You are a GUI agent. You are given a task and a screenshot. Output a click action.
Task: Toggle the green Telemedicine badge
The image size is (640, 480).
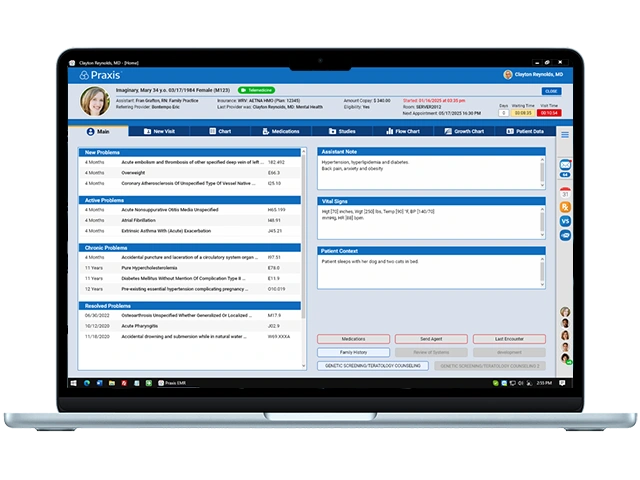(257, 89)
